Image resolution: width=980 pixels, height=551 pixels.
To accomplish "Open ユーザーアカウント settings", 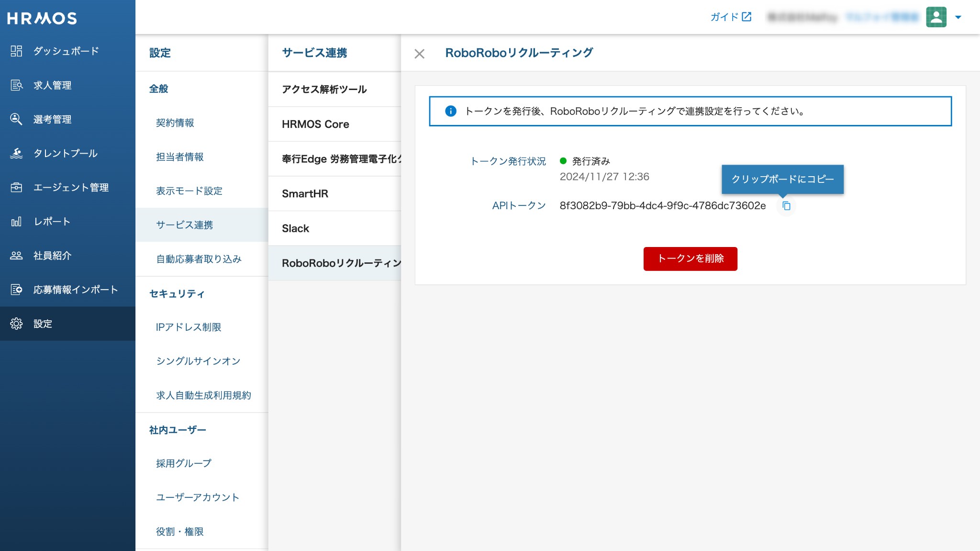I will pos(201,497).
